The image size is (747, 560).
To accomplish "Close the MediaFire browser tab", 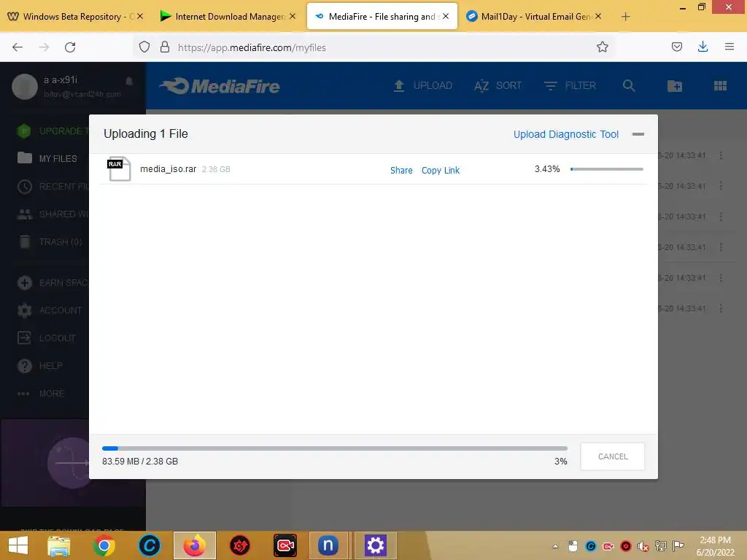I will [446, 16].
